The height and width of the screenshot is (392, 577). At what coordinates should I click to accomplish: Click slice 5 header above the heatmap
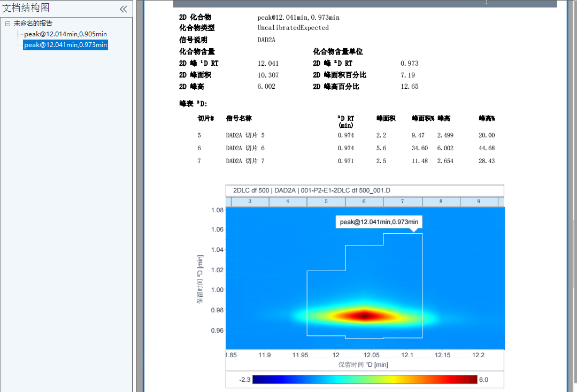pos(326,201)
